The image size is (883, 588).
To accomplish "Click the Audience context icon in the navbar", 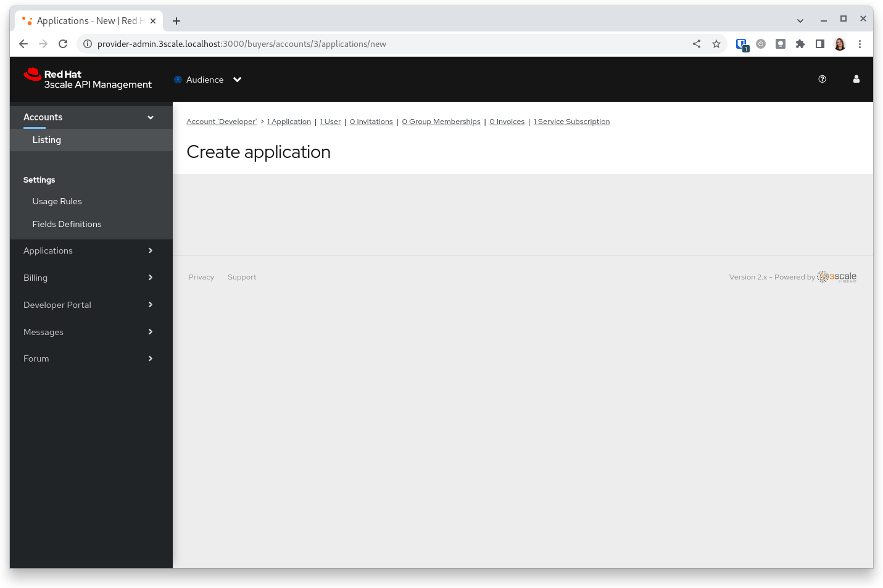I will click(x=177, y=79).
